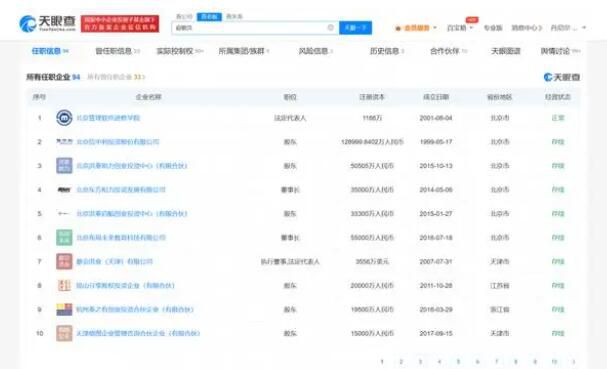Viewport: 607px width, 369px height.
Task: Go to pagination page 3
Action: (x=420, y=362)
